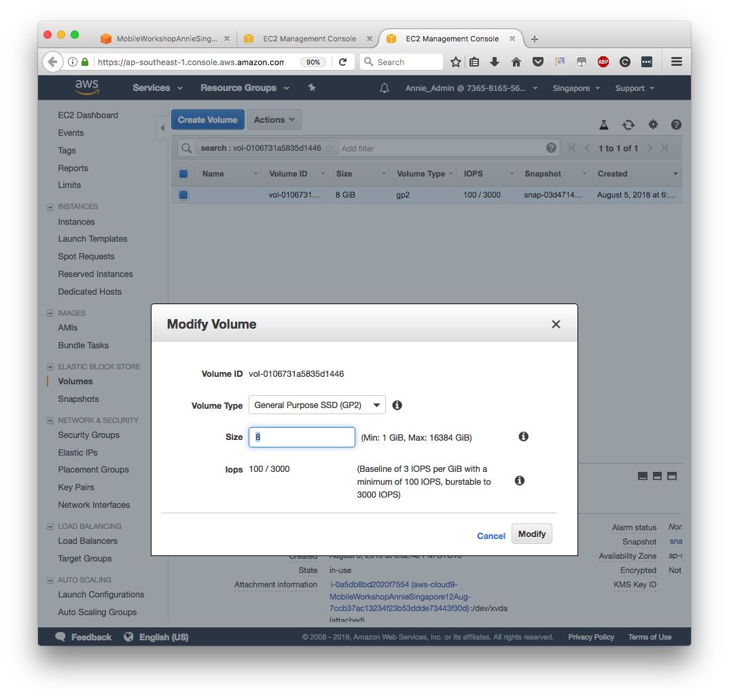Click the Cancel link in dialog
The image size is (729, 700).
click(491, 536)
